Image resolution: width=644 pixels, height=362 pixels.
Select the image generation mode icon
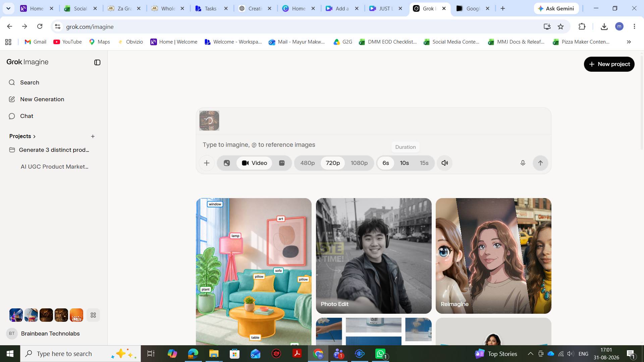(x=227, y=163)
